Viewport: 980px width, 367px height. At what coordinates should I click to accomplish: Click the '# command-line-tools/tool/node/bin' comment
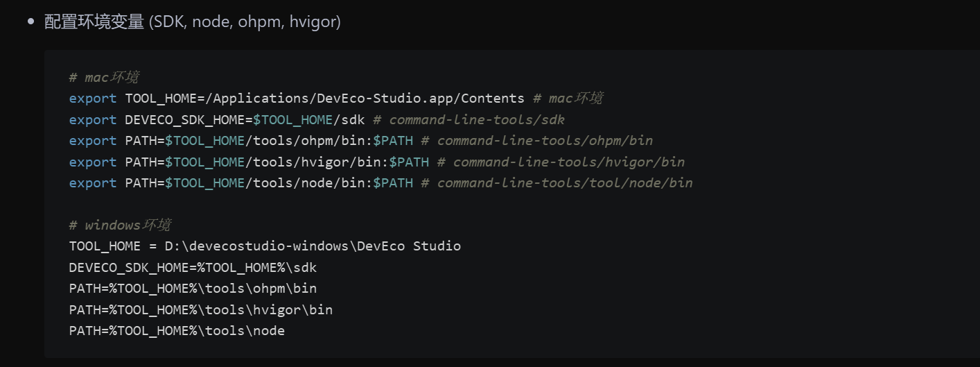click(557, 183)
